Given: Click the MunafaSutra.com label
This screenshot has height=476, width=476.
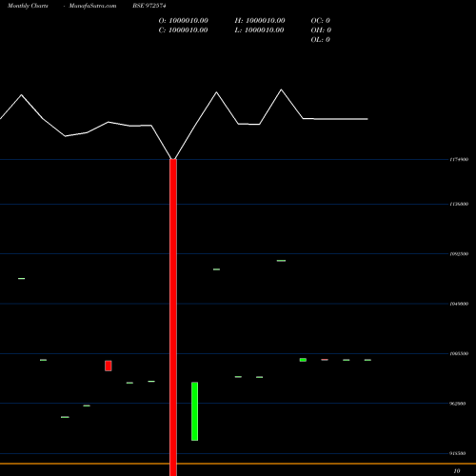Looking at the screenshot, I should pyautogui.click(x=92, y=6).
